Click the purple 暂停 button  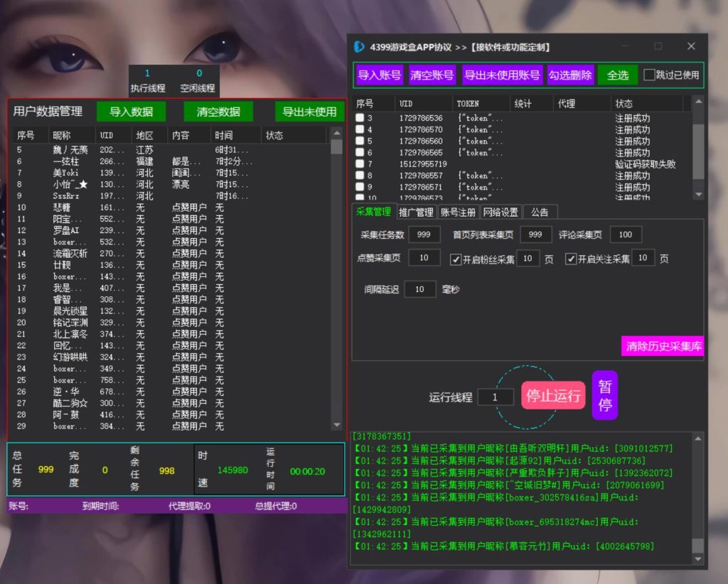[604, 395]
